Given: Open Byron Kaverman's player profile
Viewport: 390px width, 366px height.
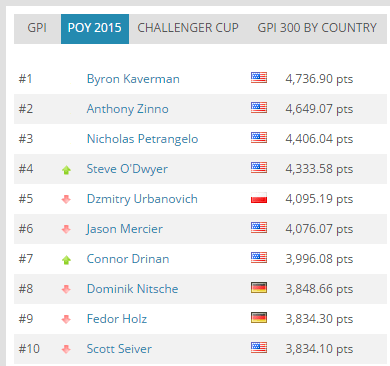Looking at the screenshot, I should coord(133,79).
